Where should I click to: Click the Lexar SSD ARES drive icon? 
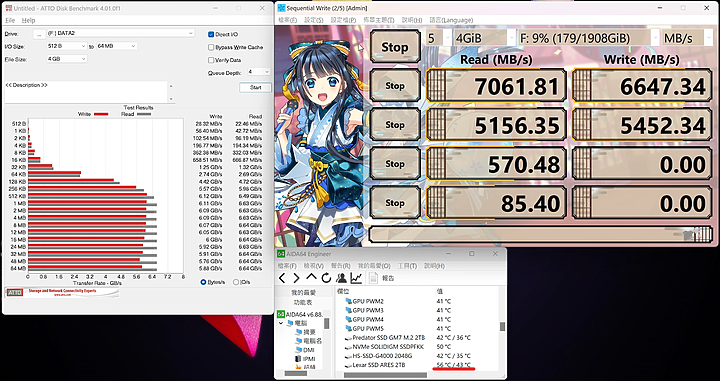(348, 365)
